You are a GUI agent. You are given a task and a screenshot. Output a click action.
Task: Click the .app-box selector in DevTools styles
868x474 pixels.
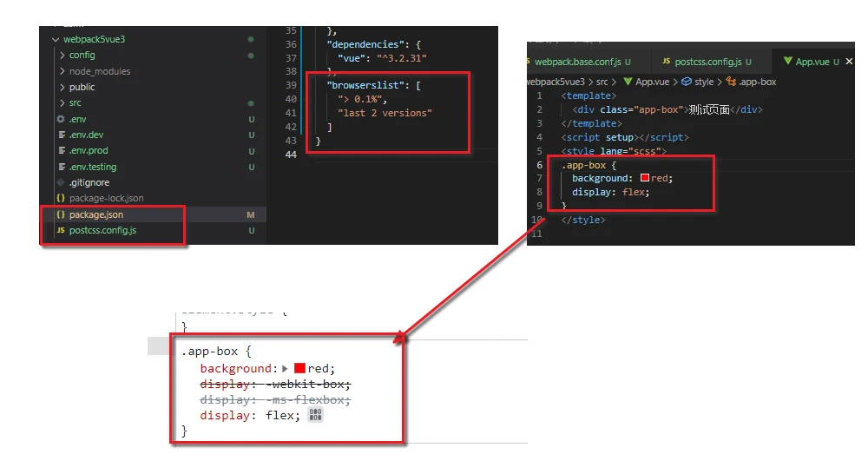pos(212,351)
